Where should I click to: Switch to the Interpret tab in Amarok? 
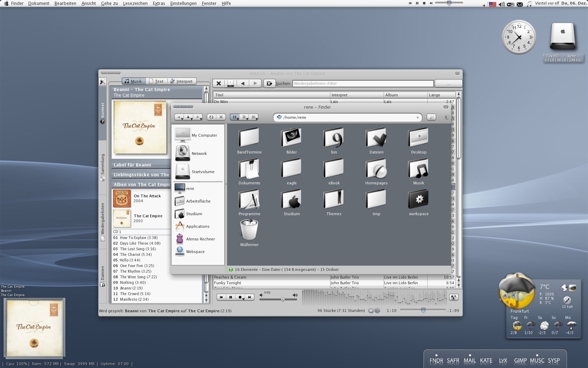pyautogui.click(x=182, y=81)
